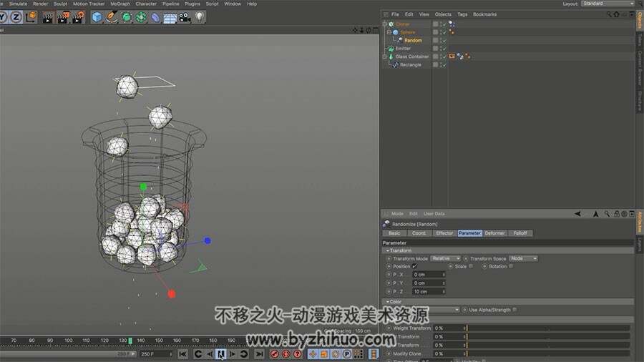Enable the Scale checkbox
This screenshot has width=644, height=362.
coord(471,266)
